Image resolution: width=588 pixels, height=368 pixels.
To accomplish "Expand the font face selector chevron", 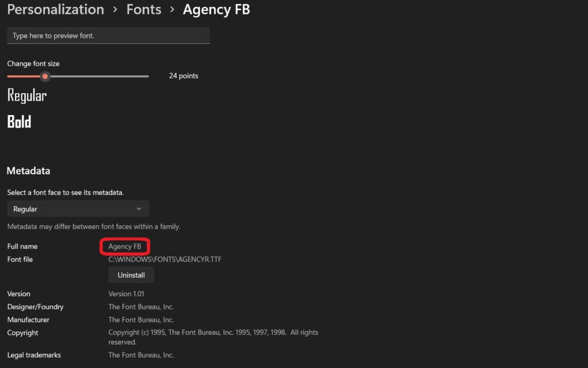I will (140, 209).
